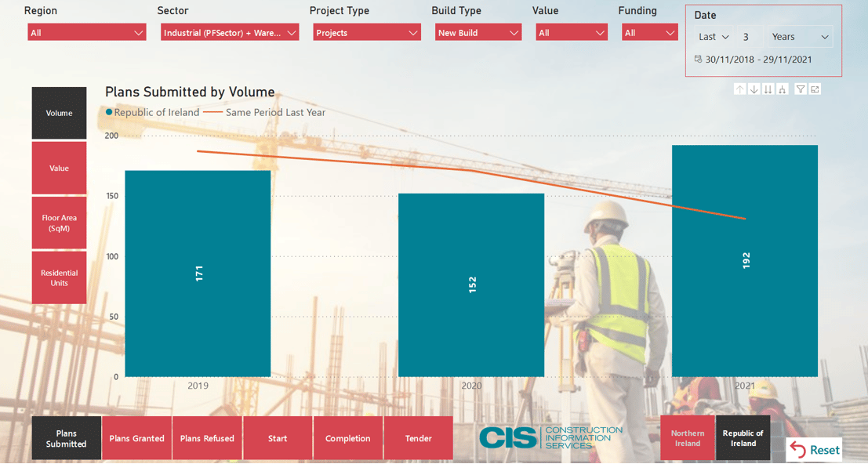Toggle Republic of Ireland region button

point(743,438)
